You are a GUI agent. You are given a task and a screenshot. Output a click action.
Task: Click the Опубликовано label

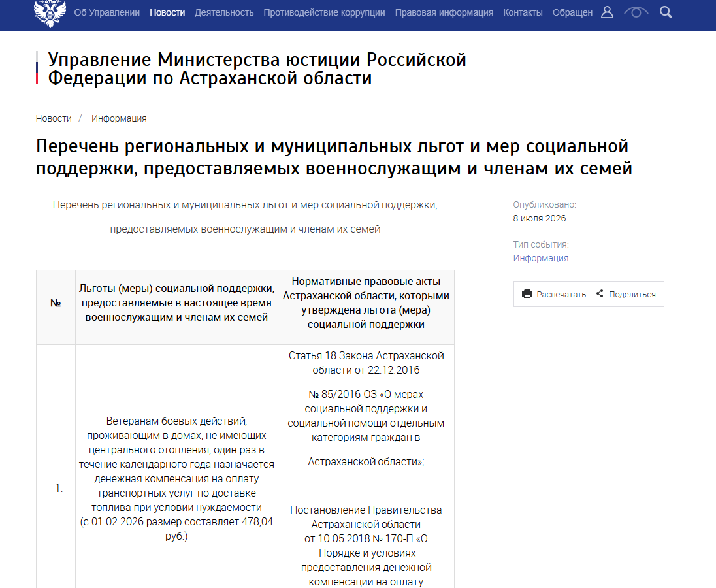pos(544,204)
